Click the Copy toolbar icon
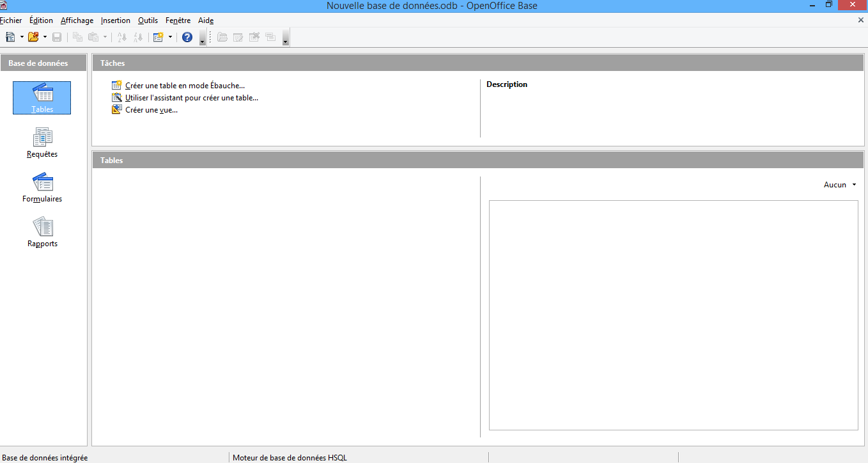 (78, 37)
